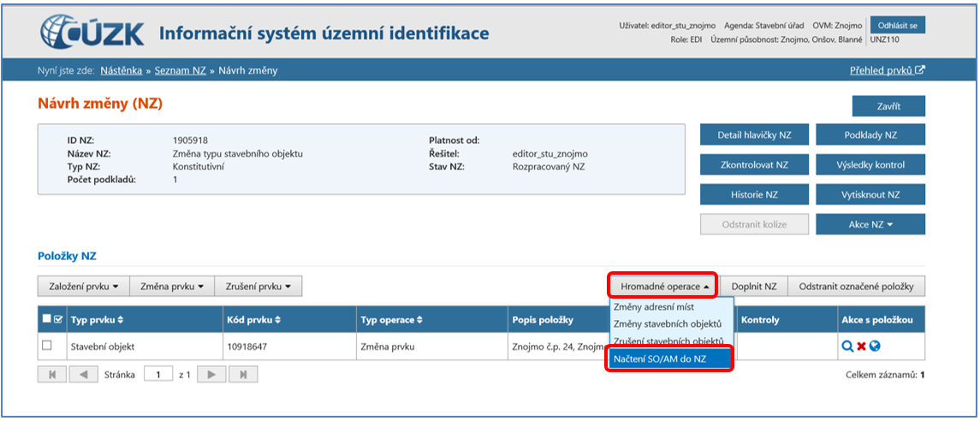
Task: Check the Stavební objekt row checkbox
Action: [x=47, y=346]
